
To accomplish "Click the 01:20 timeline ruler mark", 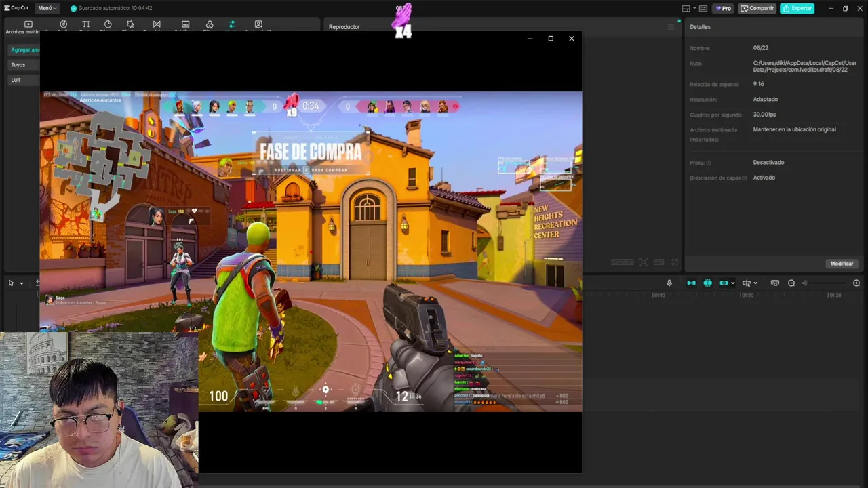I will (747, 296).
